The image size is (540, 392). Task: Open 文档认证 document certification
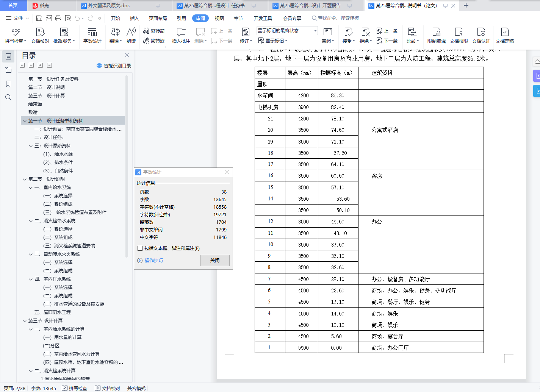tap(481, 36)
